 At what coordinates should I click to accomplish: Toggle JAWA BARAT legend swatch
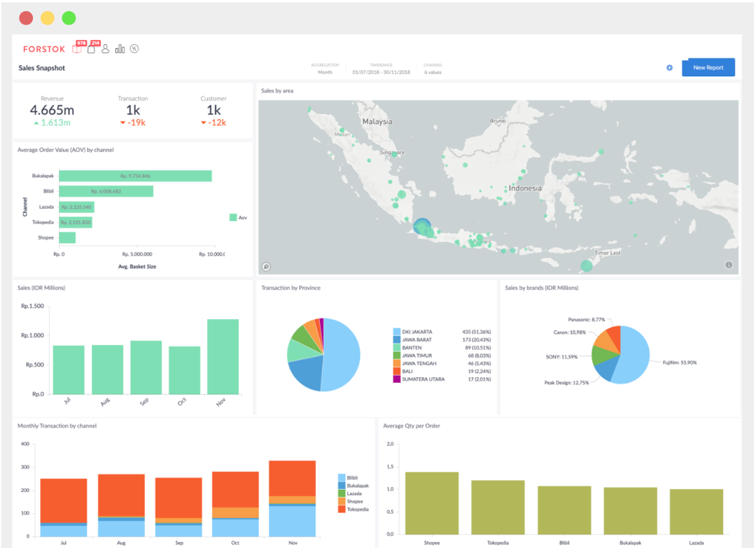[x=396, y=339]
